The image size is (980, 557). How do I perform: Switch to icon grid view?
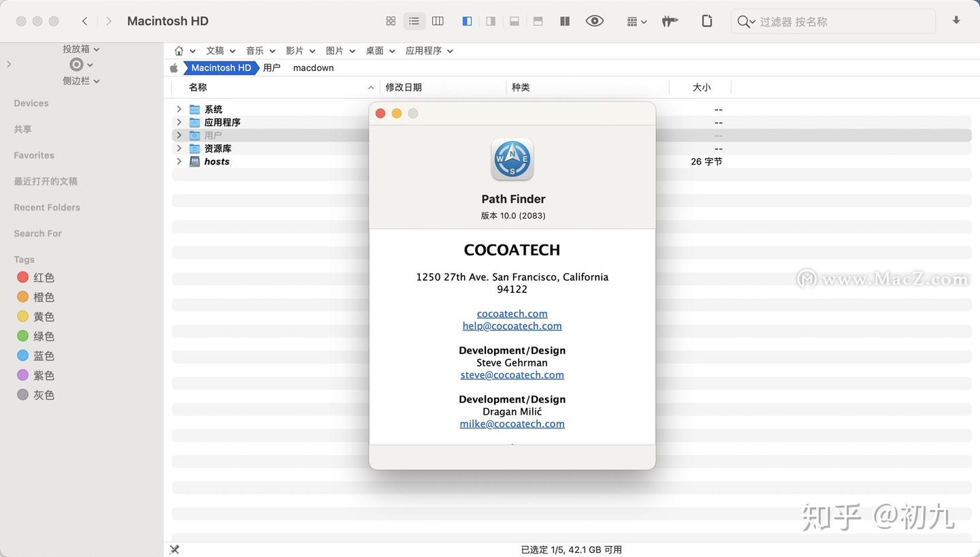[391, 21]
